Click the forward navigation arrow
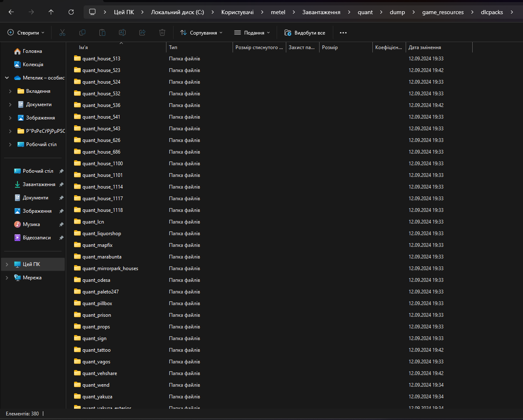 [31, 12]
